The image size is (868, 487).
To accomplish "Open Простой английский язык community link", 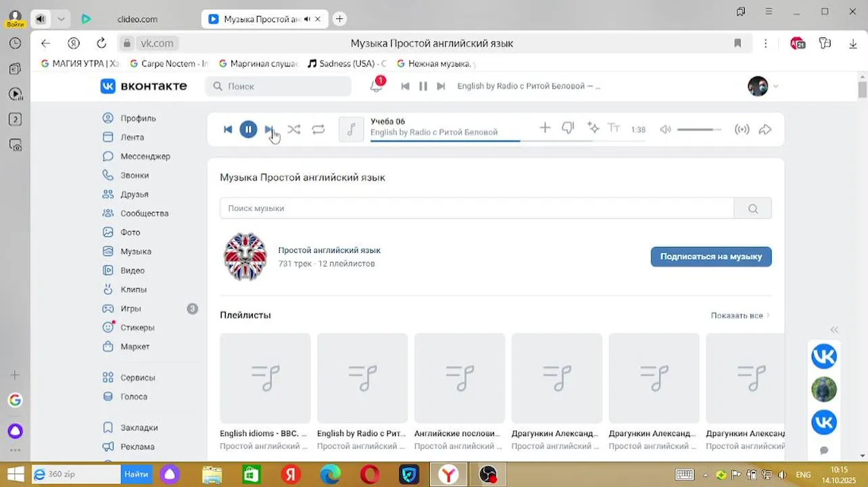I will [x=329, y=250].
